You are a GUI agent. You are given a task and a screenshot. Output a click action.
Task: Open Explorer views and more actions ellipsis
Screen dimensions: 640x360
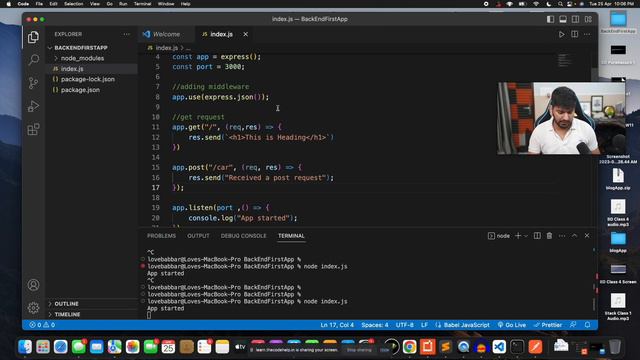[127, 34]
